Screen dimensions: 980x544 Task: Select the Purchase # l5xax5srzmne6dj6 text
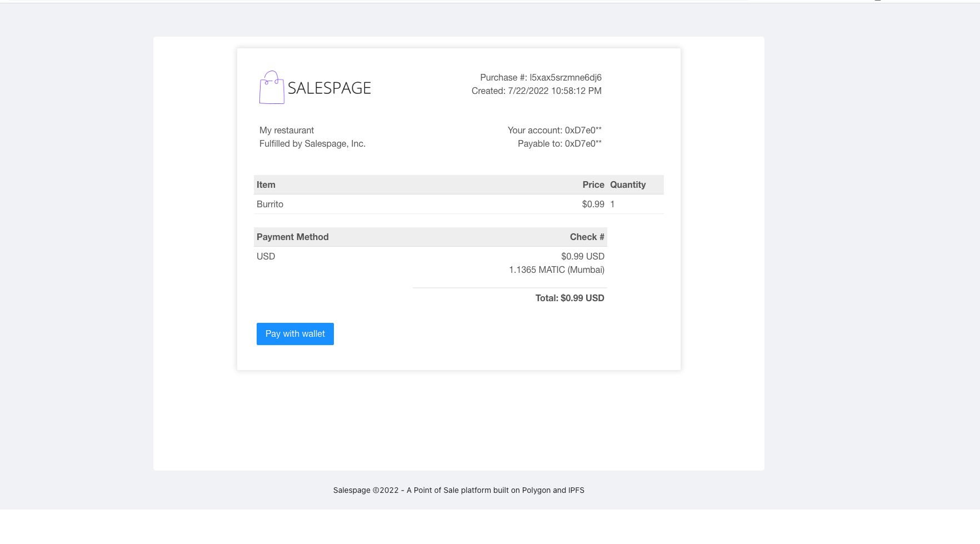click(x=541, y=78)
